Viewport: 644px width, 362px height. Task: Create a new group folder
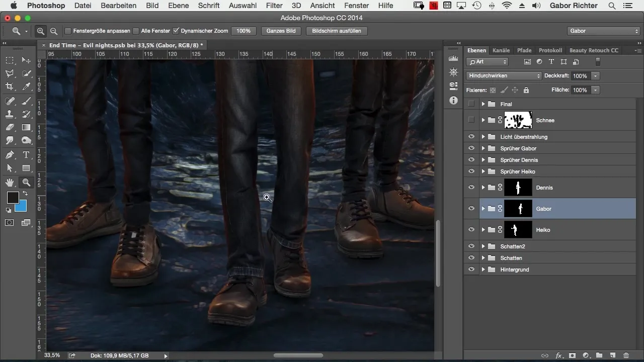pos(599,355)
